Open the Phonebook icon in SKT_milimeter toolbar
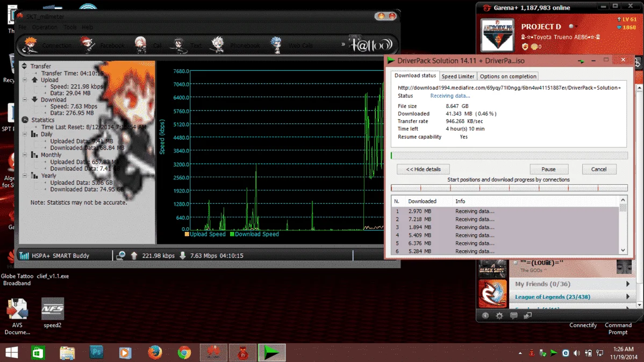The image size is (644, 362). tap(217, 45)
